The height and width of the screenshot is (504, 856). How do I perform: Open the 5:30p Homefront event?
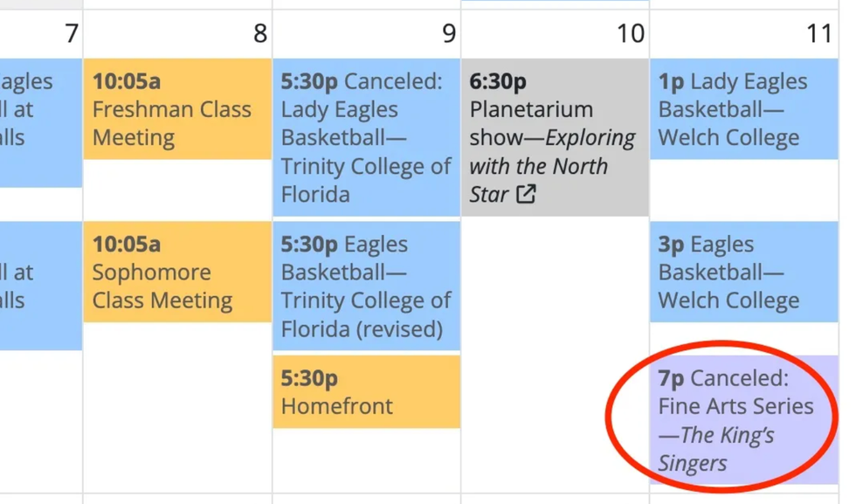click(x=366, y=391)
